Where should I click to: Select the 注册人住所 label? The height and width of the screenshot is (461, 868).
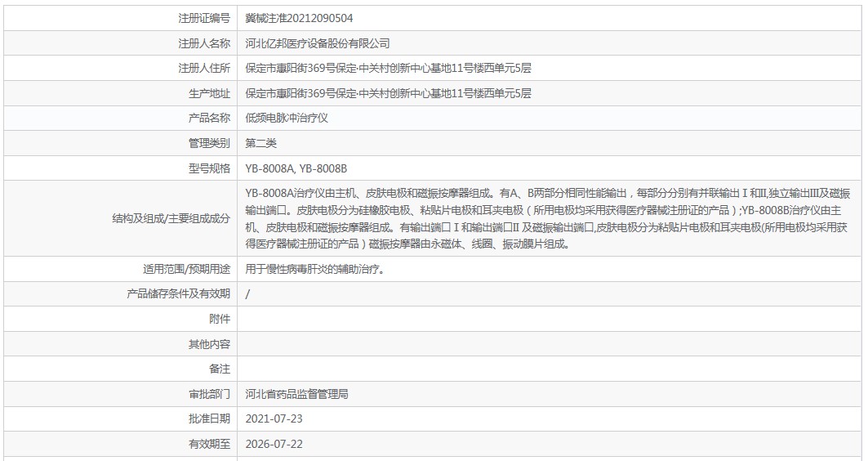click(x=203, y=68)
